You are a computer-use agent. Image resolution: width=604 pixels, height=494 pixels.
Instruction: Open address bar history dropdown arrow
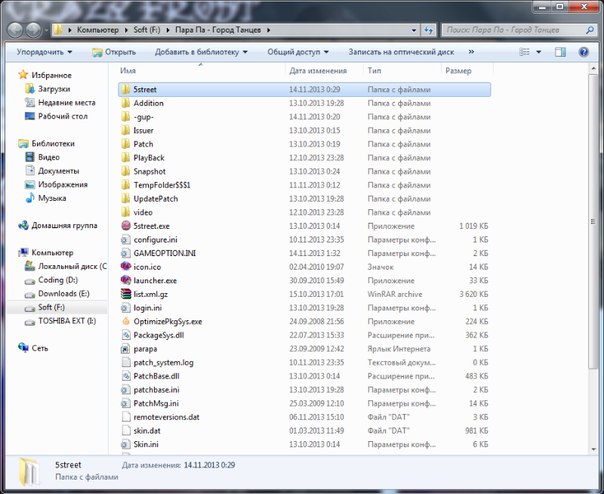tap(414, 30)
